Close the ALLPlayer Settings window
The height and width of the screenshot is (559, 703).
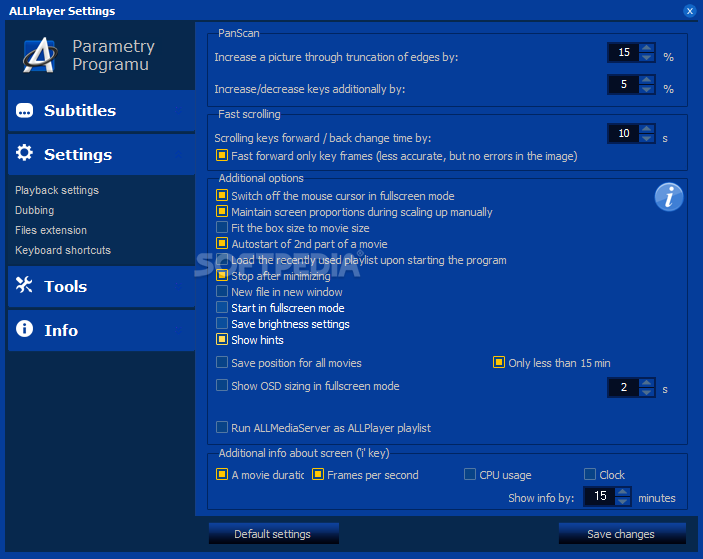(x=690, y=11)
